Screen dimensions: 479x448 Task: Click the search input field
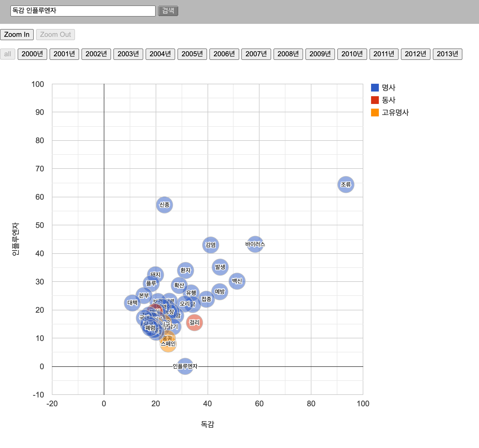pyautogui.click(x=83, y=11)
